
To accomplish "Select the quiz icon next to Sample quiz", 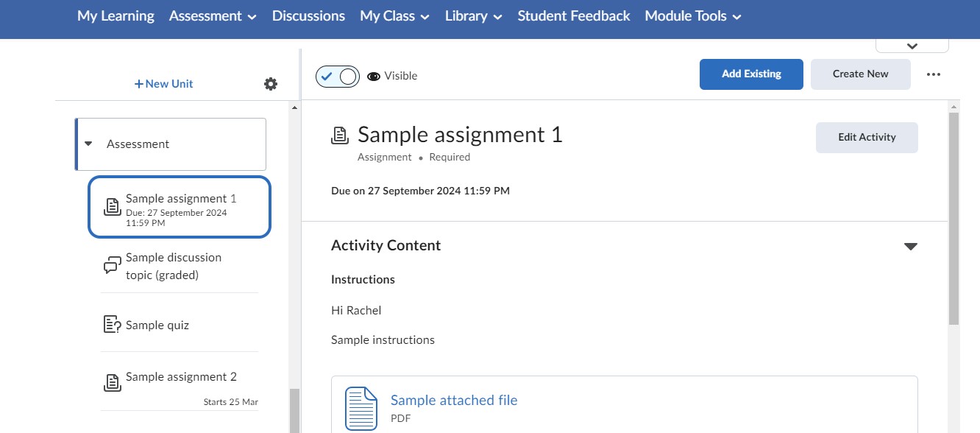I will point(110,324).
